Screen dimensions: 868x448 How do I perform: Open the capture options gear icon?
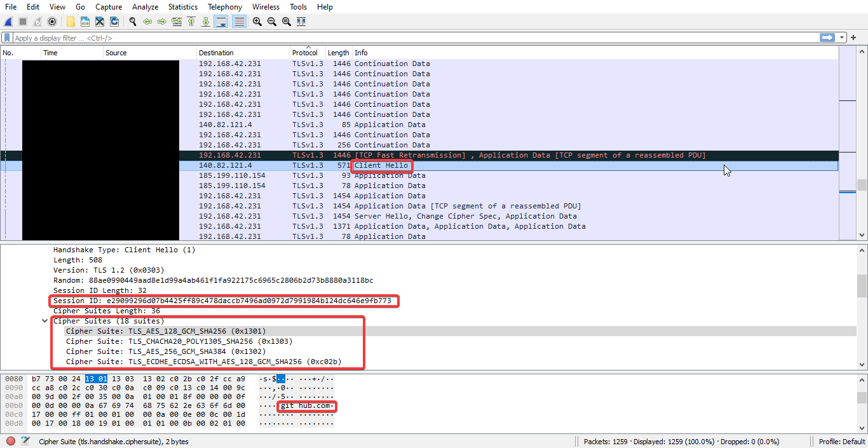pyautogui.click(x=51, y=21)
